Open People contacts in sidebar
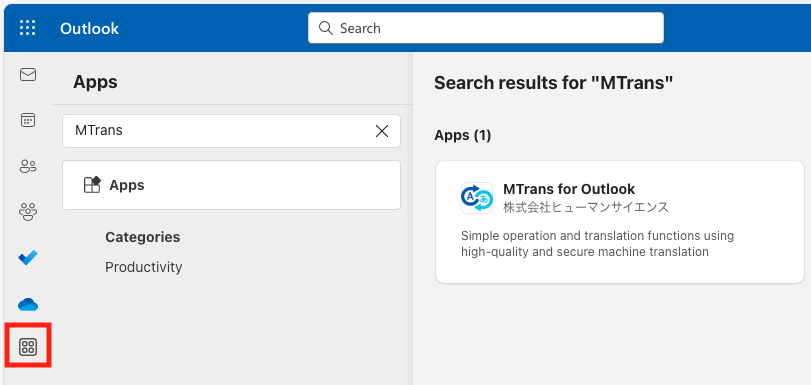 tap(28, 166)
